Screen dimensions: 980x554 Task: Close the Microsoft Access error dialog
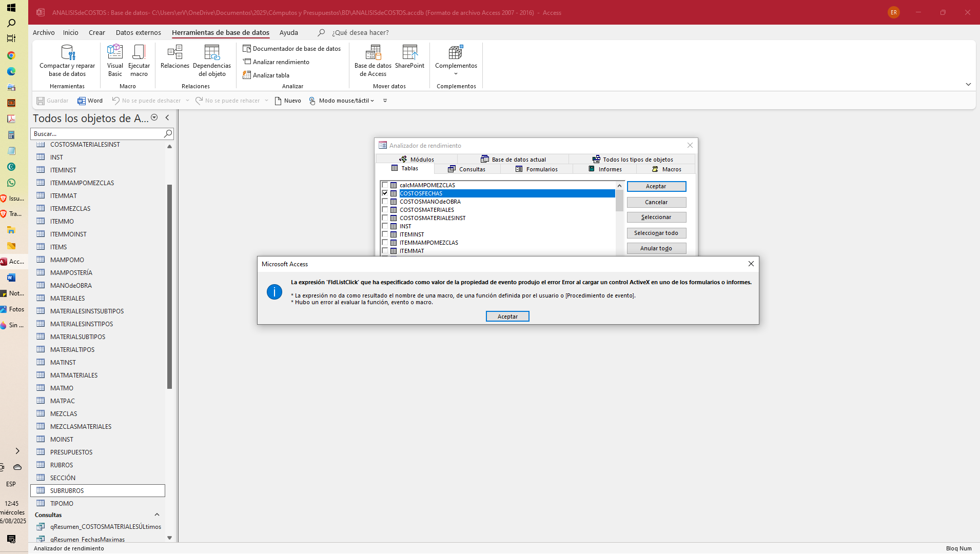click(x=751, y=264)
